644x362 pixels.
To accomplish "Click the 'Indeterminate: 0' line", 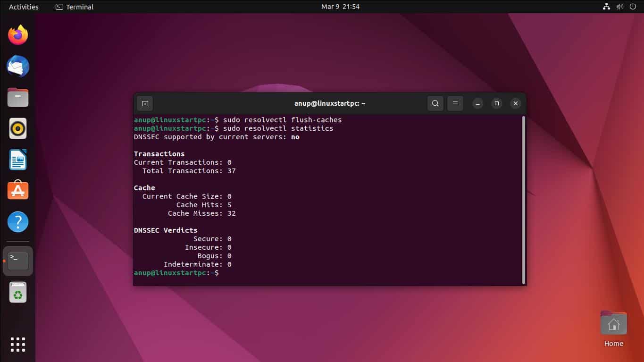I will click(x=197, y=264).
